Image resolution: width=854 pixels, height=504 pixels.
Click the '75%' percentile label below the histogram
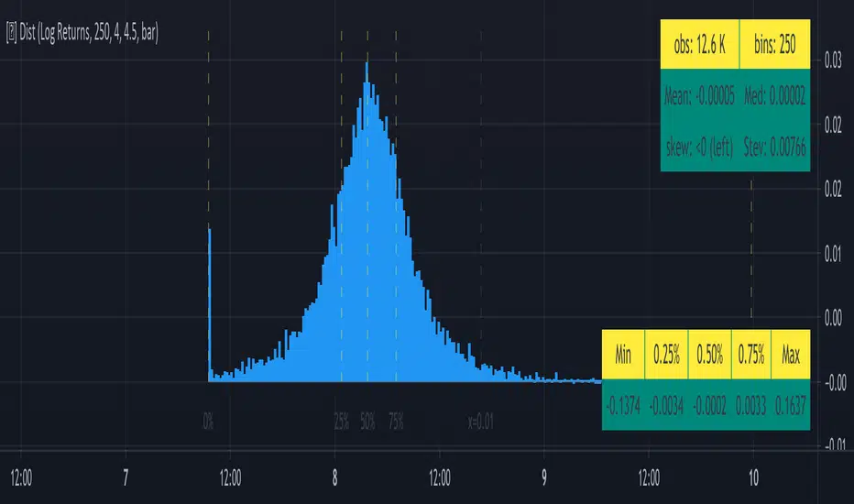click(x=396, y=422)
